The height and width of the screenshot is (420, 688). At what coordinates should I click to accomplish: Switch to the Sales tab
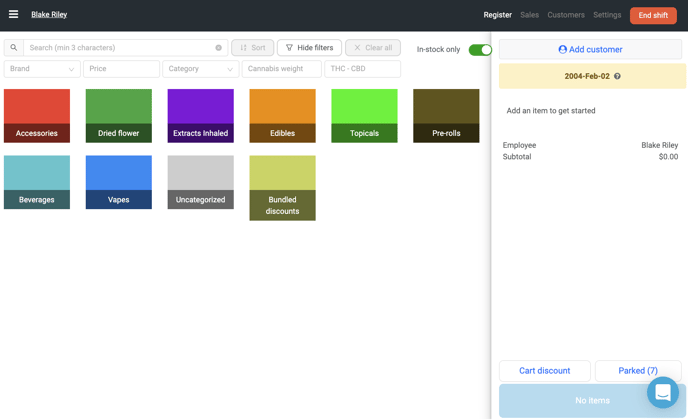tap(530, 15)
